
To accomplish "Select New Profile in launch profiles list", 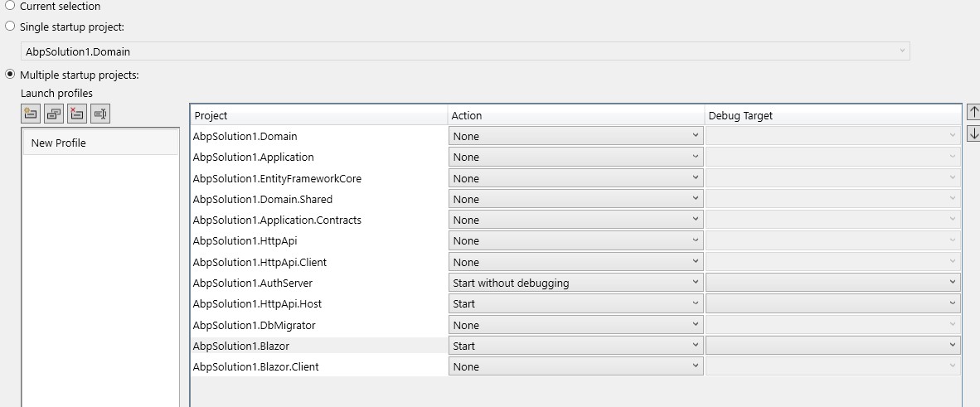I will coord(99,143).
